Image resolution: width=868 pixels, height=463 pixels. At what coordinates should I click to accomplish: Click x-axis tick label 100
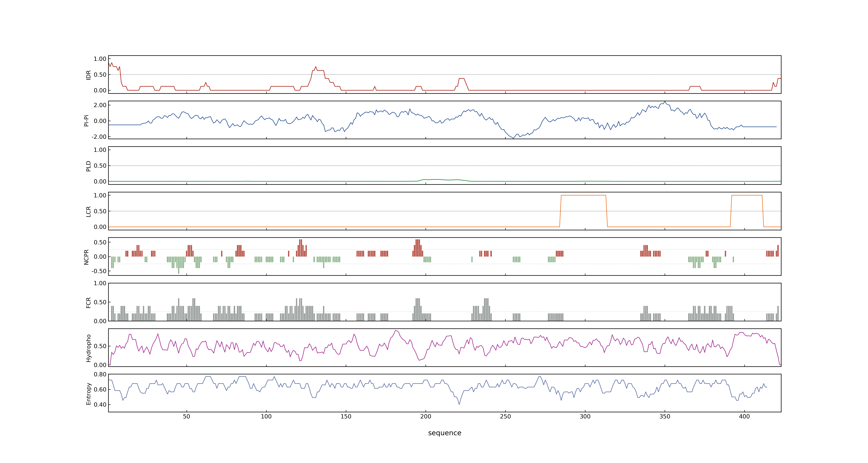pos(266,416)
